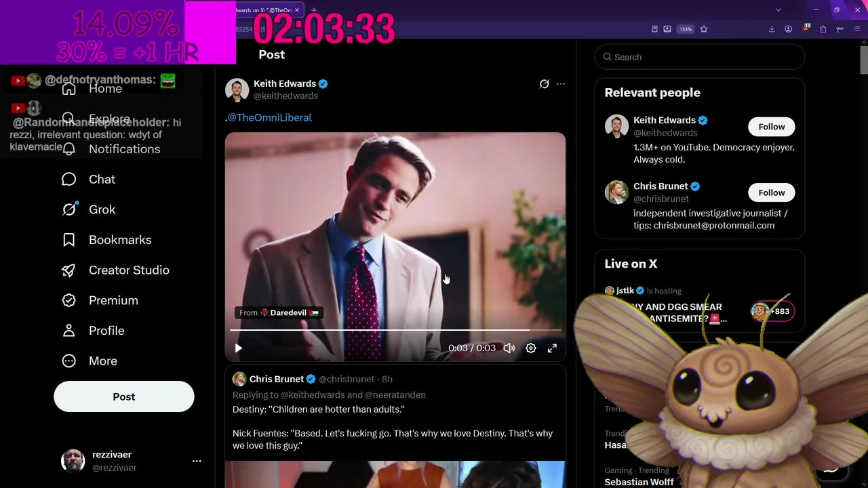Follow Chris Brunet

tap(772, 192)
